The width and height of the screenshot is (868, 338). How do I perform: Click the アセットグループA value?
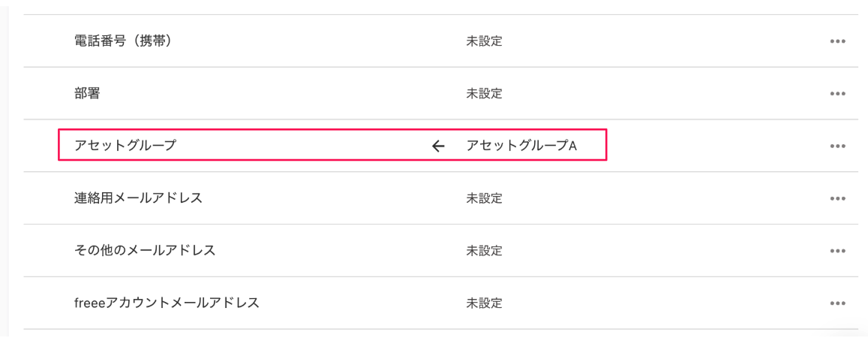click(521, 146)
